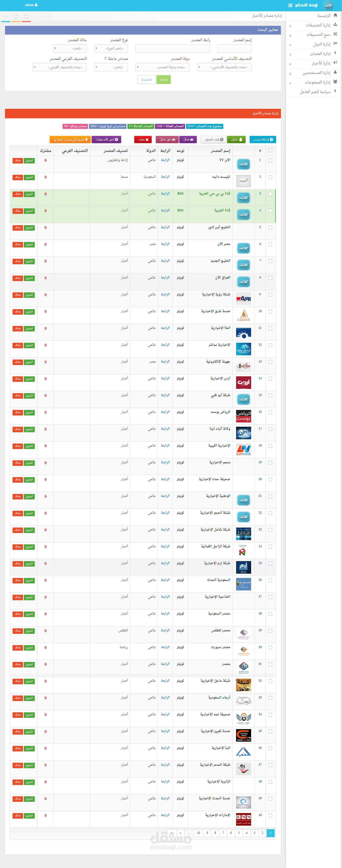Click the logo of أردن الإخبارية
The image size is (342, 868).
coord(243,382)
